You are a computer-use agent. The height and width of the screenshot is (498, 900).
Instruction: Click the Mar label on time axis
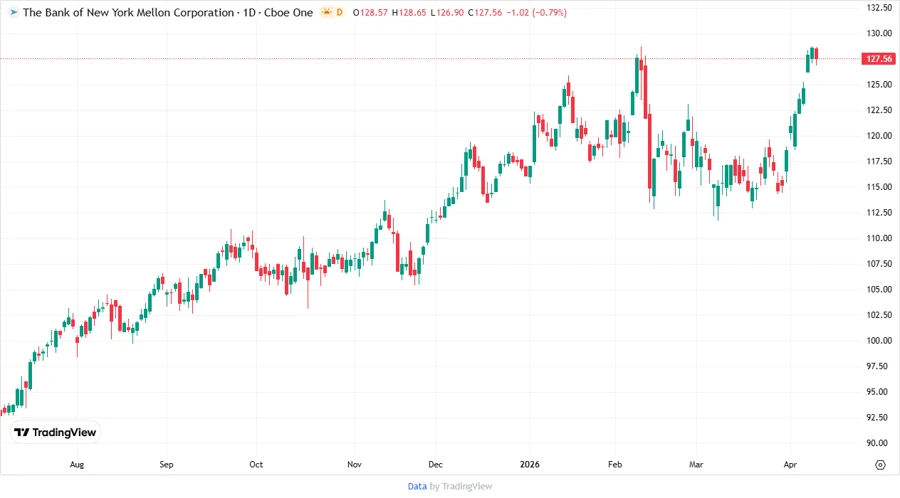(x=696, y=464)
